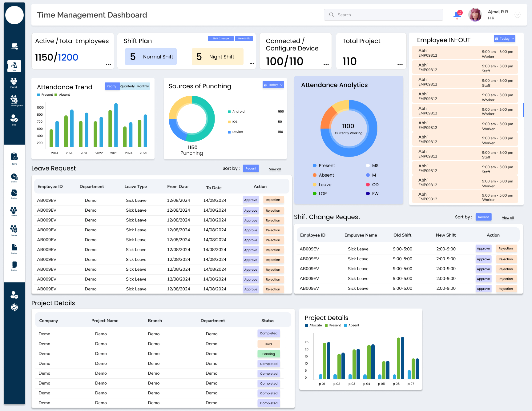532x411 pixels.
Task: Select the Night Shift tile
Action: click(x=217, y=57)
